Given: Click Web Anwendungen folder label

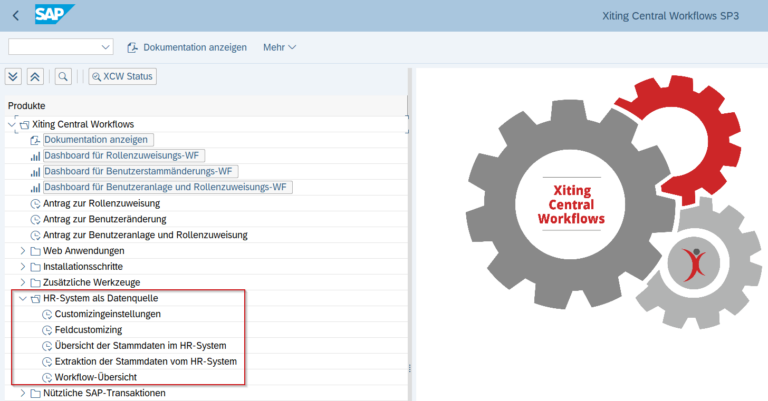Looking at the screenshot, I should (83, 251).
